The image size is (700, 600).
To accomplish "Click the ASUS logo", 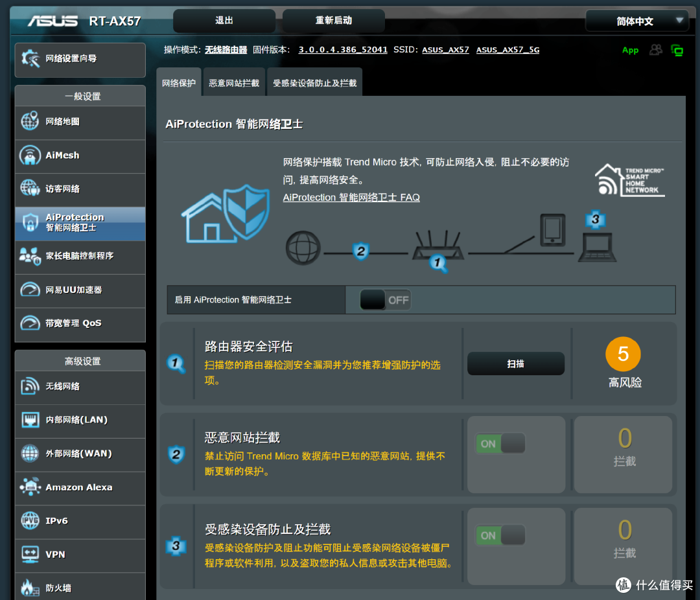I will click(53, 21).
